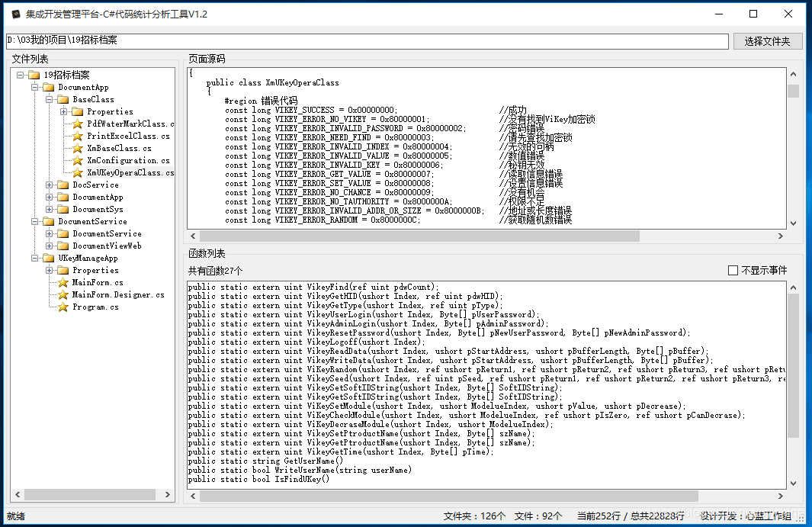
Task: Select Program.cs in file tree
Action: (95, 307)
